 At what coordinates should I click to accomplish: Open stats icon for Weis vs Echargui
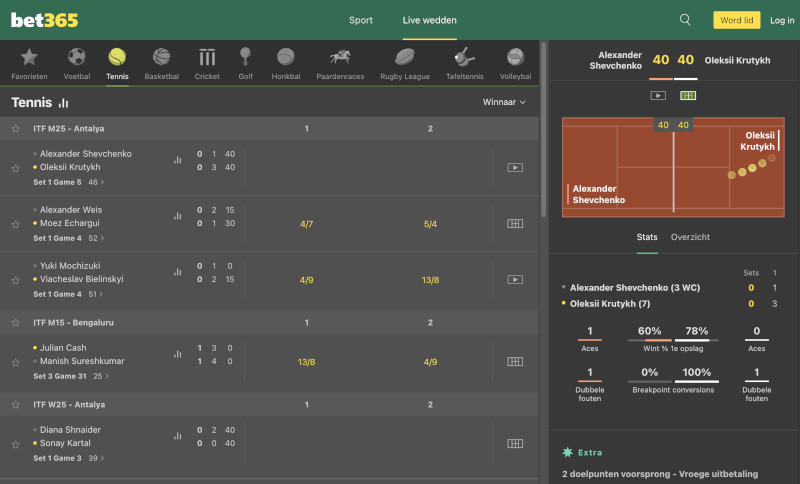pos(178,216)
